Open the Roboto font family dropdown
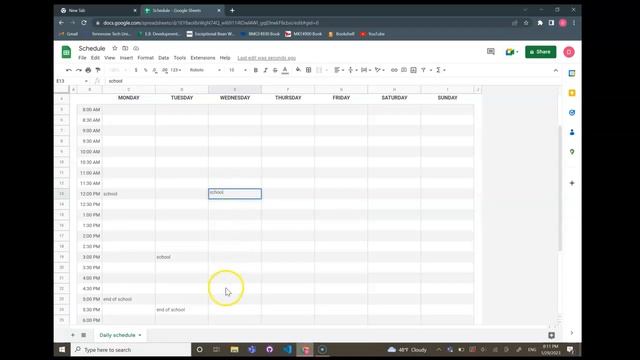Viewport: 640px width, 360px height. tap(205, 70)
